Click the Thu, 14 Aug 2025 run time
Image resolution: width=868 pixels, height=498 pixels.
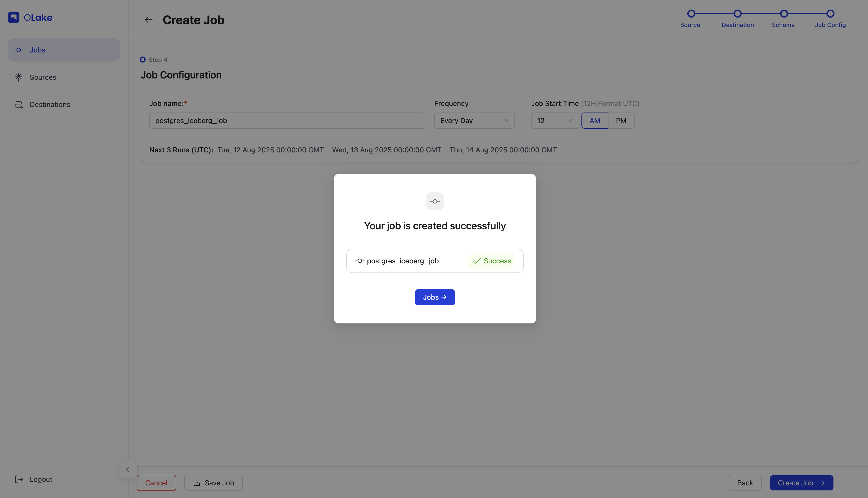click(x=503, y=150)
